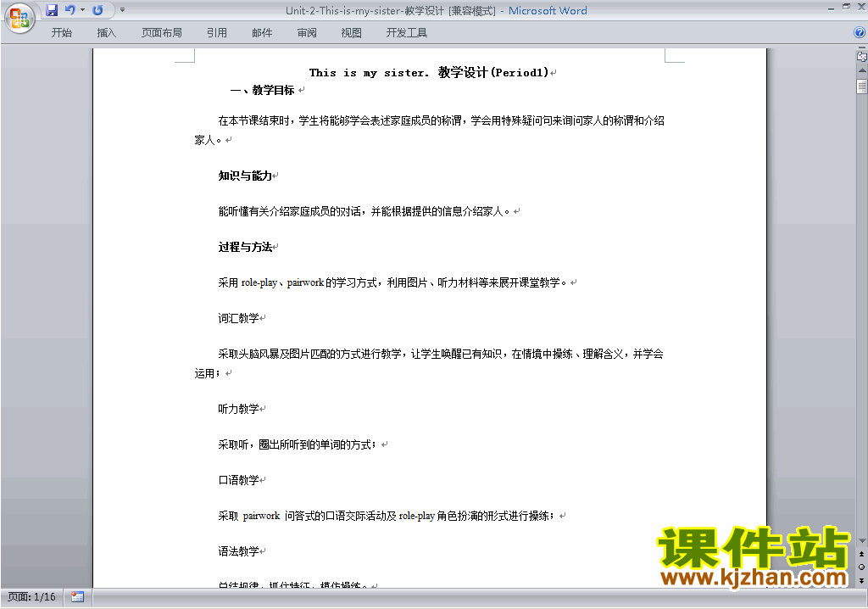The width and height of the screenshot is (868, 609).
Task: Click the line 词汇教学
Action: click(238, 318)
